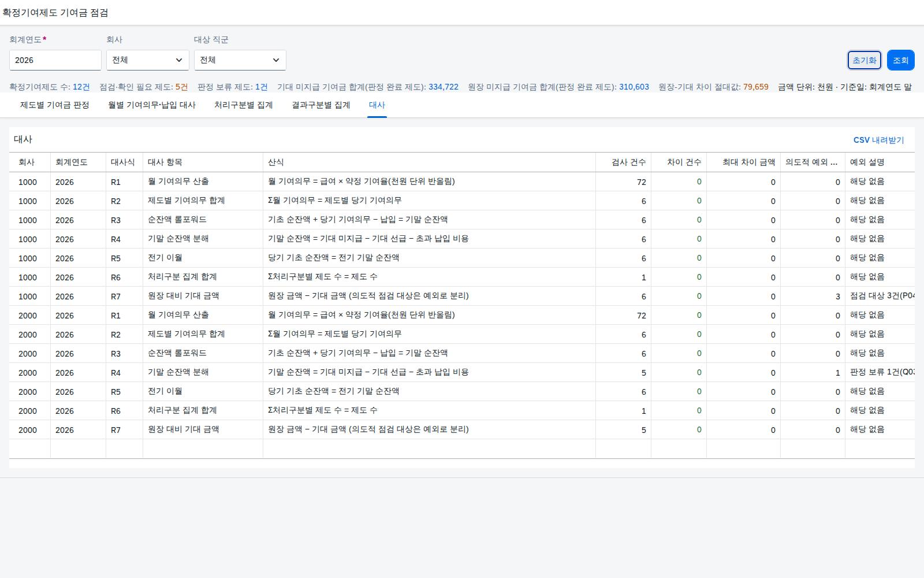Open the 처리구분별 집계 tab
The height and width of the screenshot is (578, 924).
(x=244, y=105)
